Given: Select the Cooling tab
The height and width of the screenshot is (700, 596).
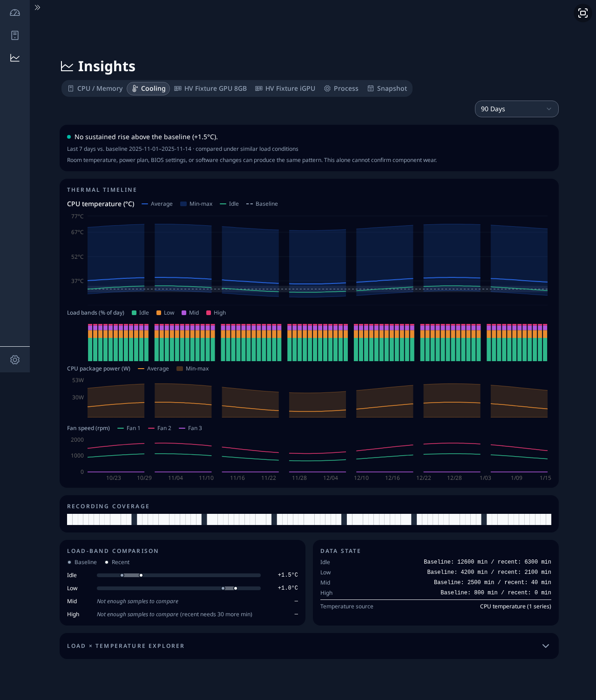Looking at the screenshot, I should coord(149,88).
